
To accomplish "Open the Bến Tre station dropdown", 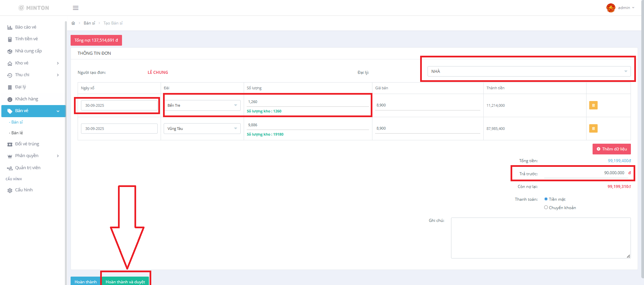I will 202,105.
